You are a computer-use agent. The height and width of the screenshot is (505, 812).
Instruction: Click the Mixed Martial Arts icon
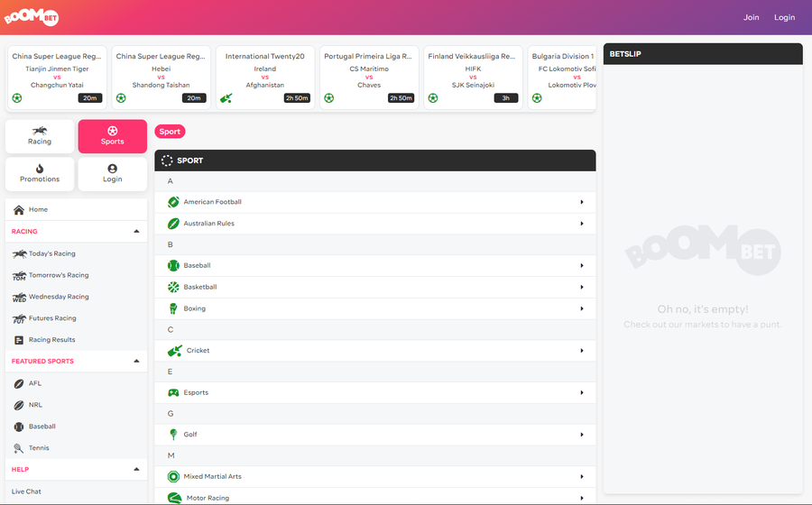(173, 476)
